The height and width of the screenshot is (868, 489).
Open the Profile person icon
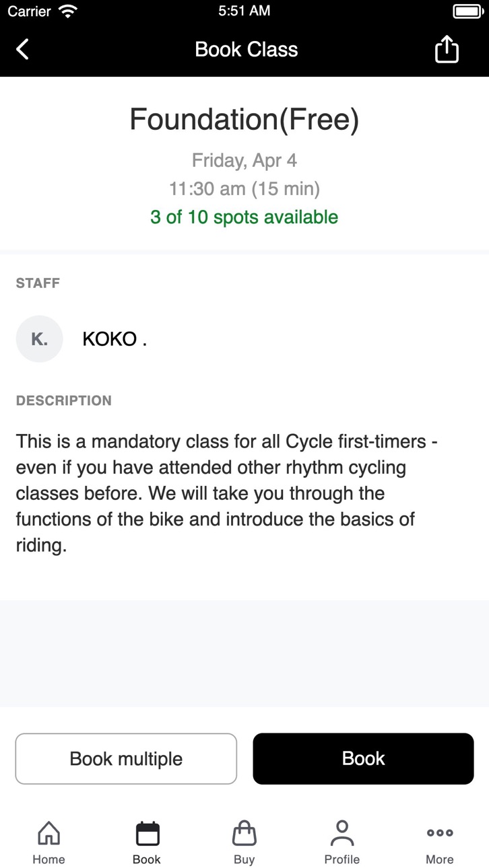pyautogui.click(x=342, y=833)
